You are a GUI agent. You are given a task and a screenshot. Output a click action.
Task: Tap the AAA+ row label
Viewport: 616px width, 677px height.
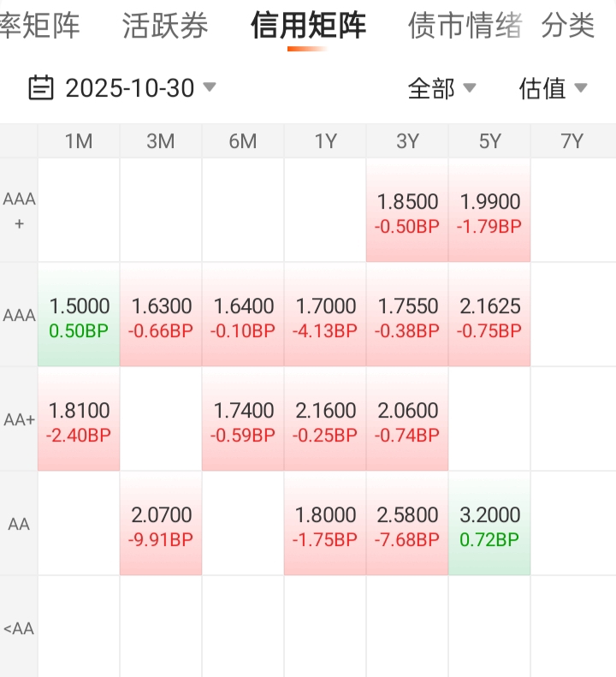pos(19,211)
